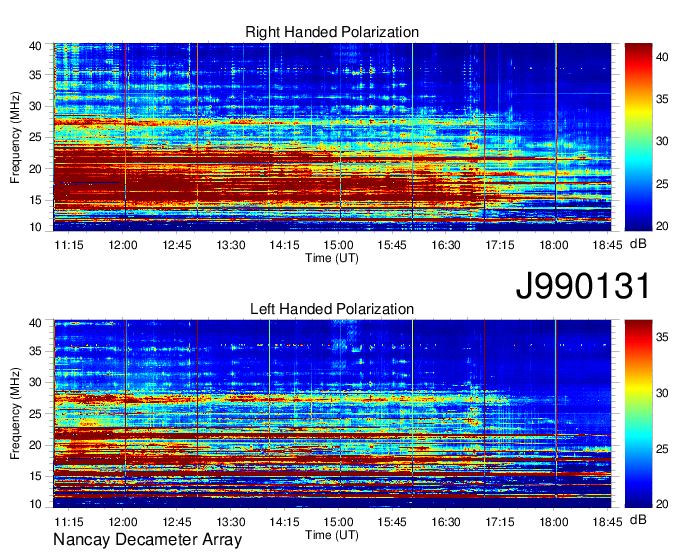680x552 pixels.
Task: Click the 18:45 time tick of Right Handed plot
Action: 608,245
